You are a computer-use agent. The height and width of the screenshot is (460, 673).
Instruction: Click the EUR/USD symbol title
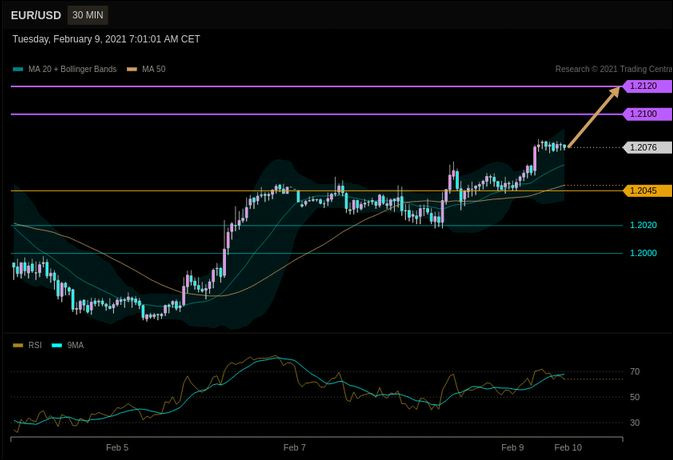point(36,15)
